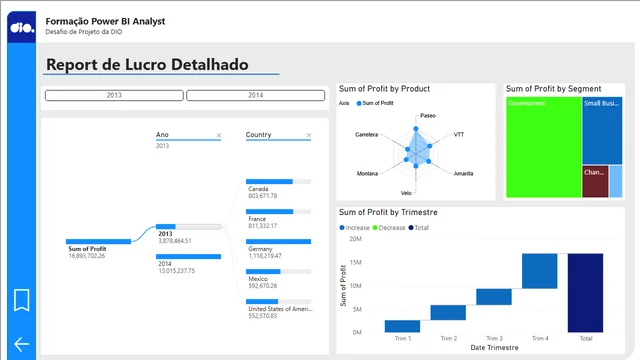This screenshot has width=640, height=360.
Task: Select the Small Business treemap block
Action: coord(602,131)
